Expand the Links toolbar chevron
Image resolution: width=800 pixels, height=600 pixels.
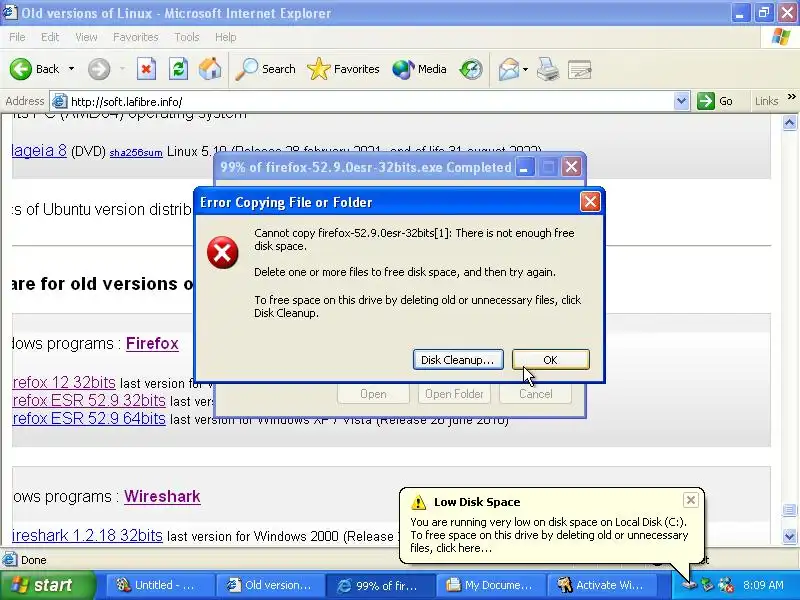tap(791, 96)
